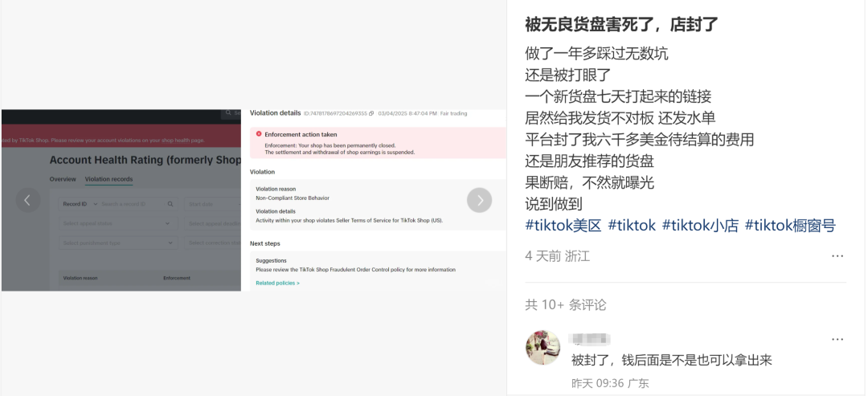Switch to the Violation records tab
Screen dimensions: 868x396
point(108,179)
